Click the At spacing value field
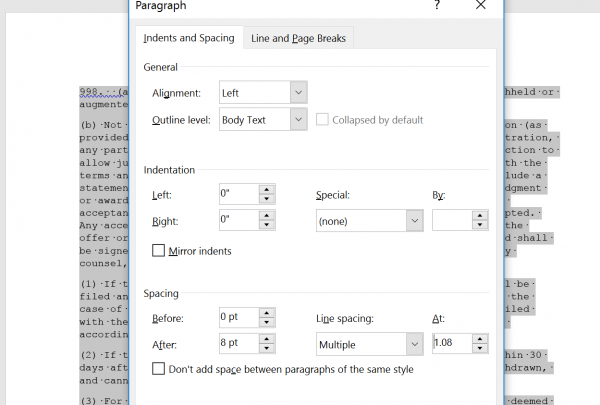 (x=452, y=343)
